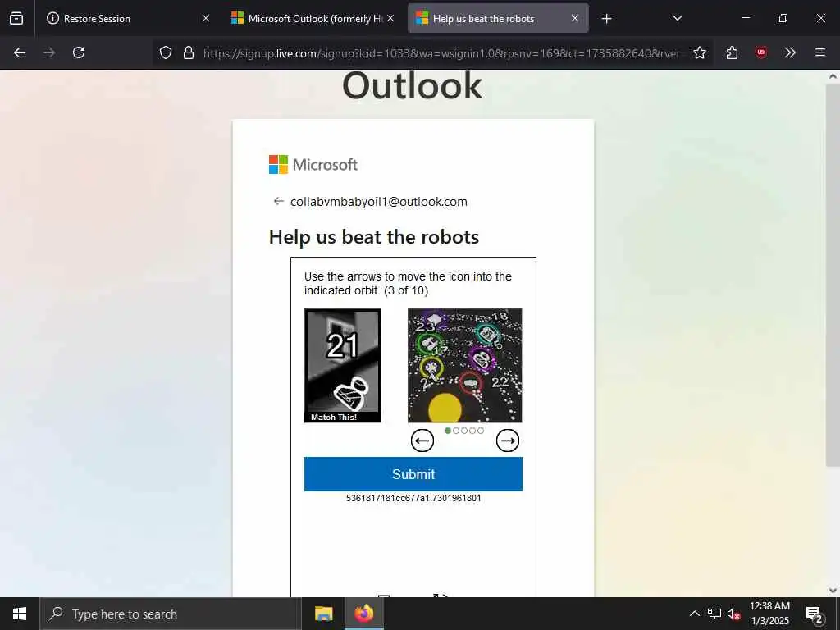Click the session ID text below Submit
840x630 pixels.
pyautogui.click(x=413, y=498)
